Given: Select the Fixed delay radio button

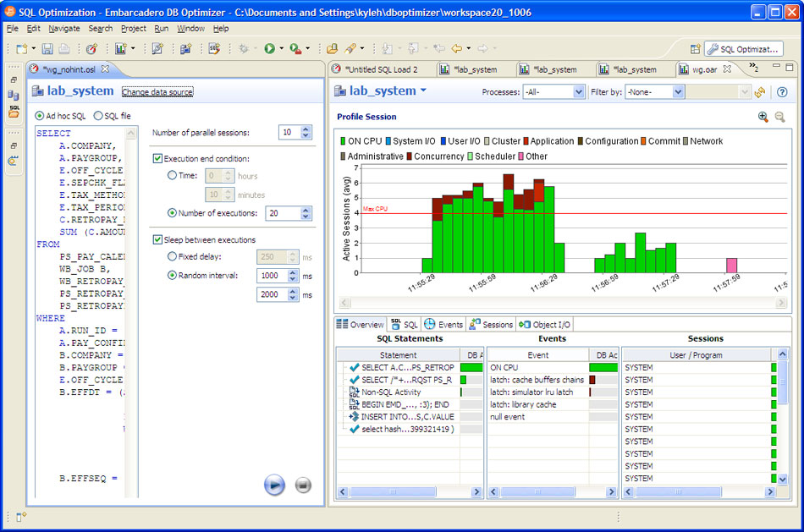Looking at the screenshot, I should (x=173, y=256).
